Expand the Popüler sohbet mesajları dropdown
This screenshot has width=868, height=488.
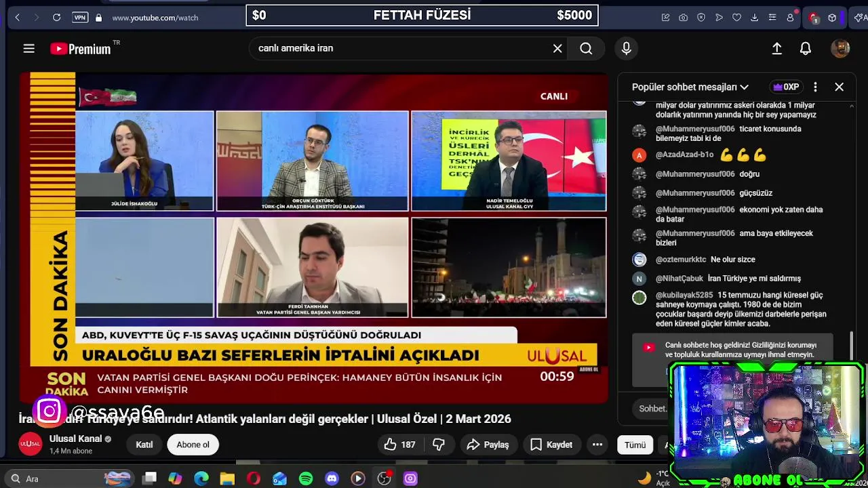[x=690, y=87]
